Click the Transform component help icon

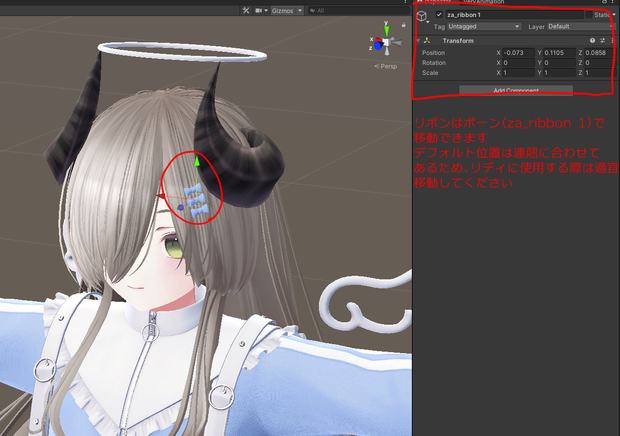click(x=592, y=40)
